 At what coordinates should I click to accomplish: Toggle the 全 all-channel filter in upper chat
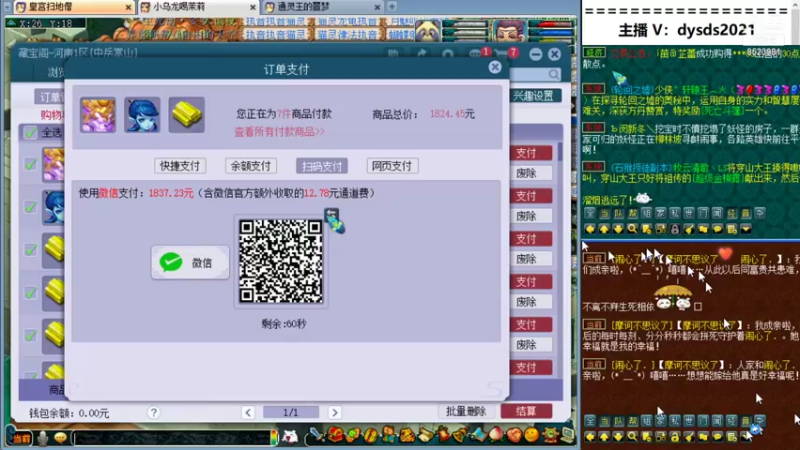click(590, 213)
